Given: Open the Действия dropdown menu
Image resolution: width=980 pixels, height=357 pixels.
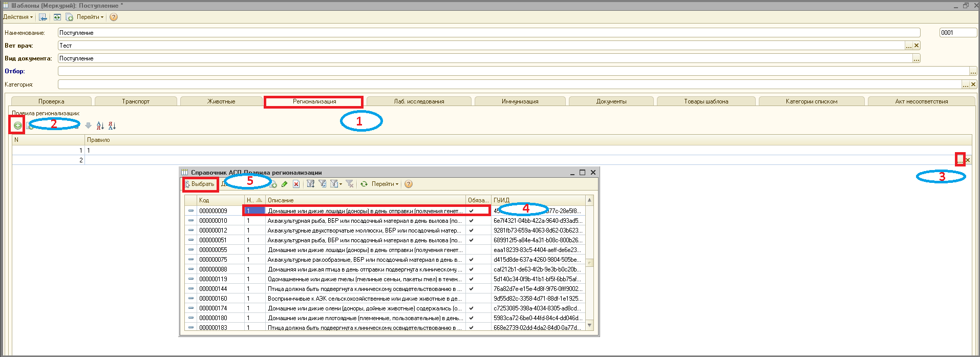Looking at the screenshot, I should click(x=18, y=17).
